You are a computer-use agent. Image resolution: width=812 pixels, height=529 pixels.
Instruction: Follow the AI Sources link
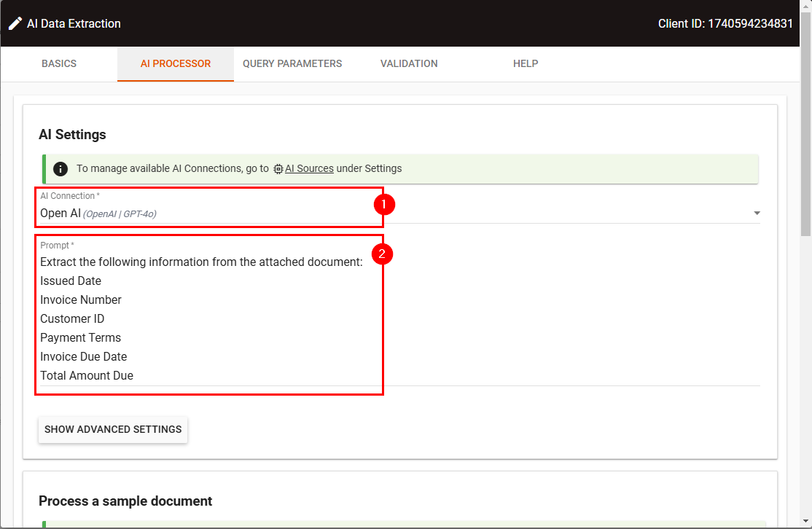(309, 169)
